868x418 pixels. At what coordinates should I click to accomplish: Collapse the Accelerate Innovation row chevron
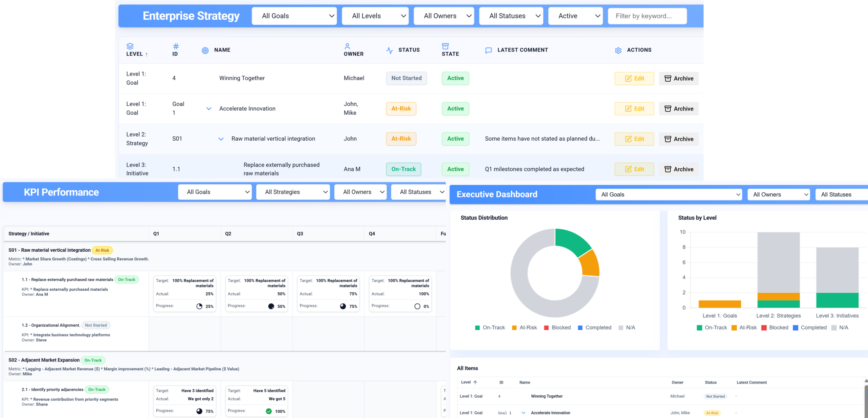(x=209, y=109)
